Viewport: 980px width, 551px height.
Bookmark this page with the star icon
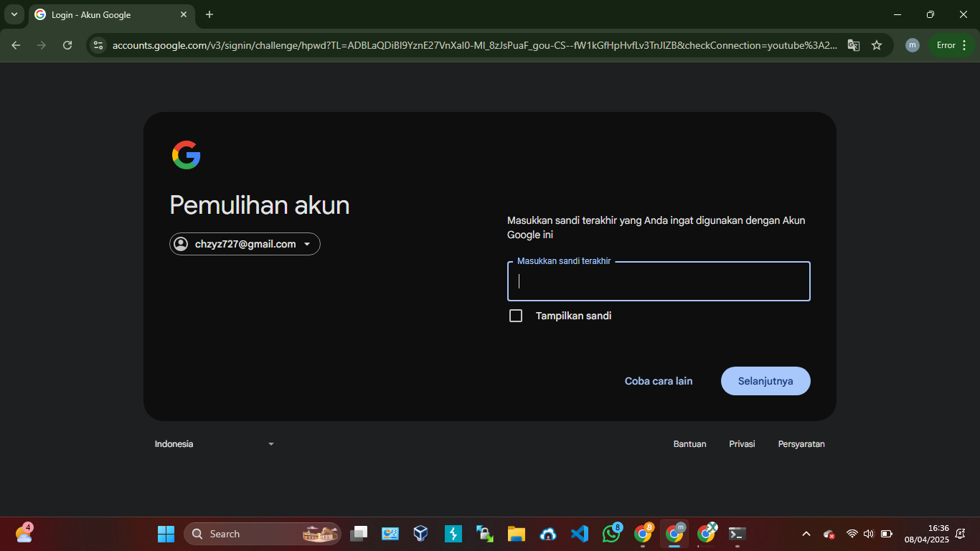[x=877, y=45]
